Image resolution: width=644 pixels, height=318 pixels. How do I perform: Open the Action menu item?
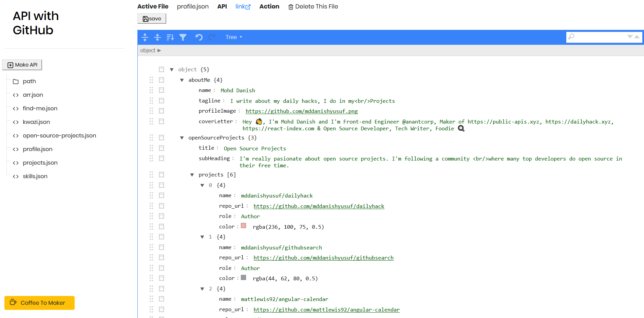[269, 6]
